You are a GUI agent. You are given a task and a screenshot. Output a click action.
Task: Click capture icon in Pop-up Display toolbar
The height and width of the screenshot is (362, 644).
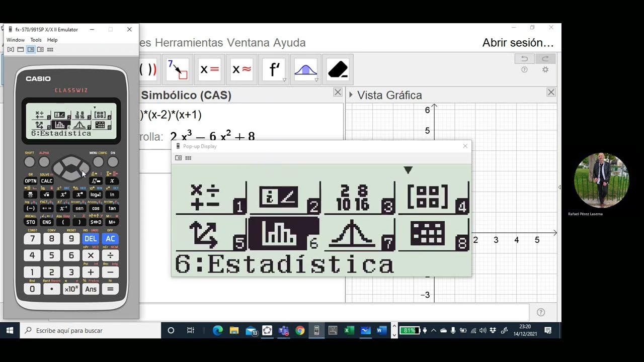click(178, 158)
